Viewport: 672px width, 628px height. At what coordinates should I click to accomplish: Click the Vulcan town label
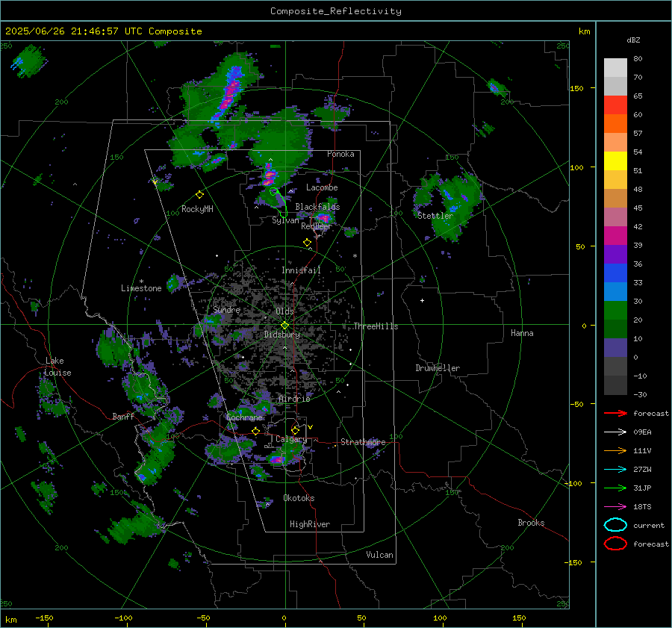pyautogui.click(x=379, y=555)
